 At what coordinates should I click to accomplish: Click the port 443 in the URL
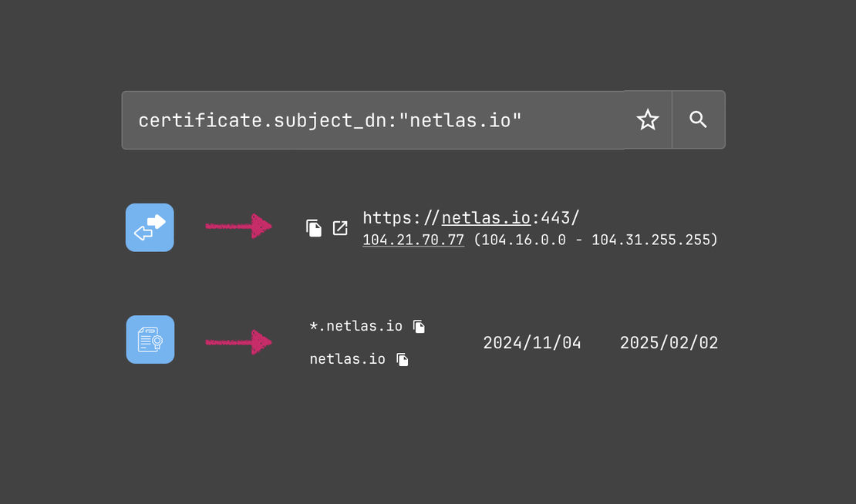[555, 217]
